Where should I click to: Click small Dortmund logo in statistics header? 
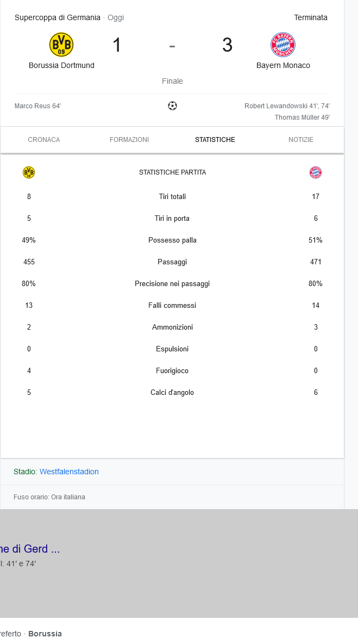click(29, 172)
